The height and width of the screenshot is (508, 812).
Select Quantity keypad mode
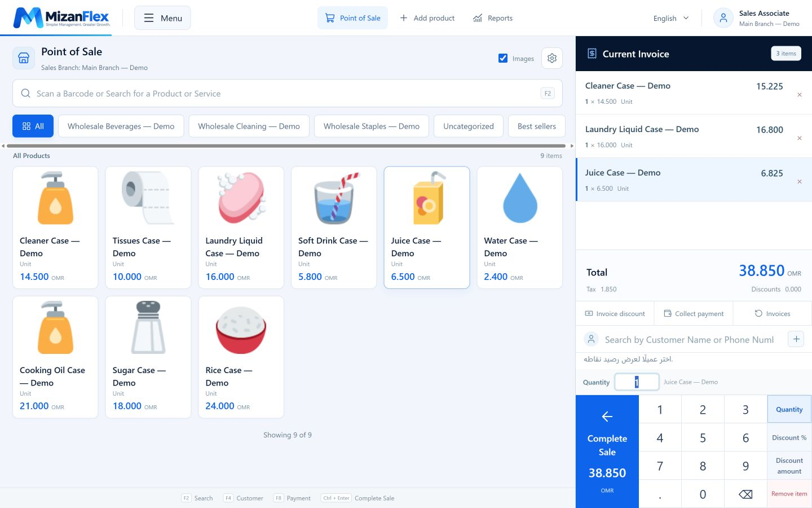(x=789, y=409)
